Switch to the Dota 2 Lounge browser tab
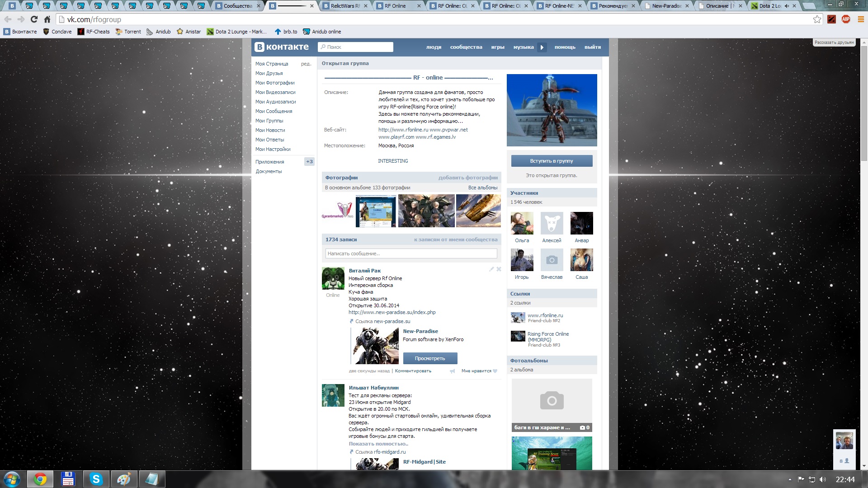Image resolution: width=868 pixels, height=488 pixels. tap(774, 6)
